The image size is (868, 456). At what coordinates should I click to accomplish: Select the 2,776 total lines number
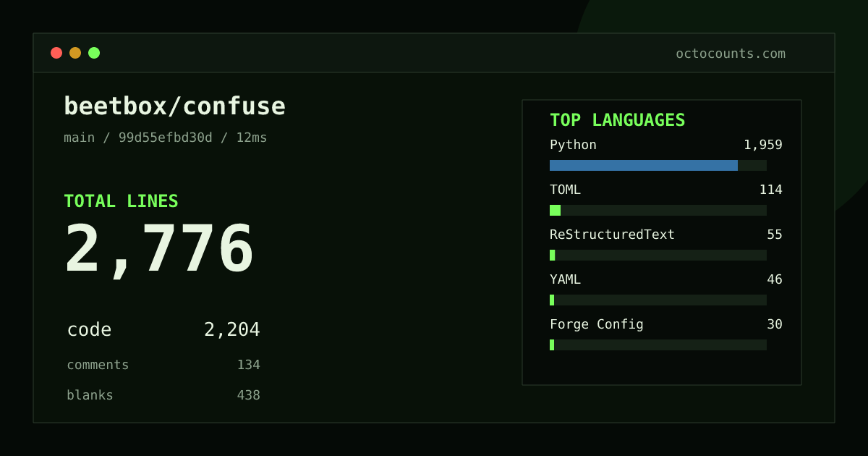pyautogui.click(x=159, y=250)
